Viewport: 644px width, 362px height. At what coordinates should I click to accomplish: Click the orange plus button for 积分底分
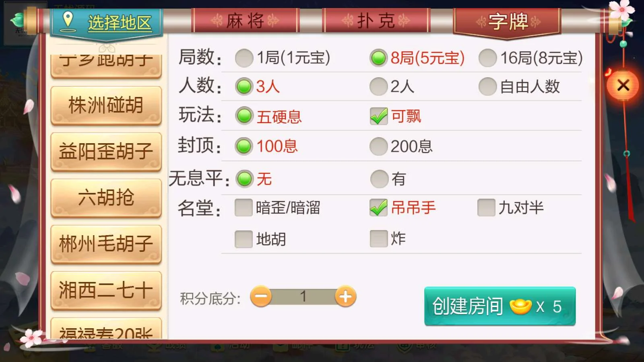point(345,297)
